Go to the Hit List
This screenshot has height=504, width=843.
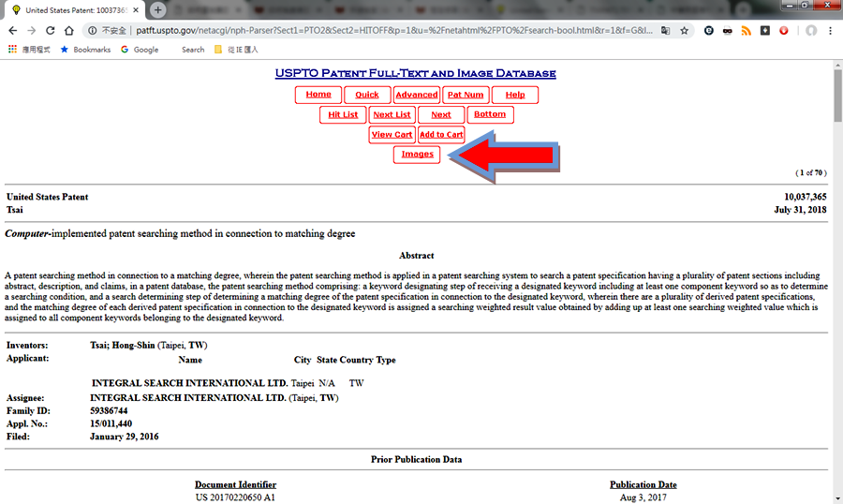click(343, 114)
